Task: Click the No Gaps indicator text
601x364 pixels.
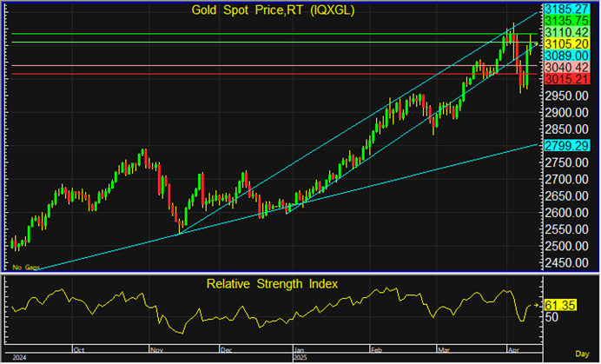Action: point(27,268)
